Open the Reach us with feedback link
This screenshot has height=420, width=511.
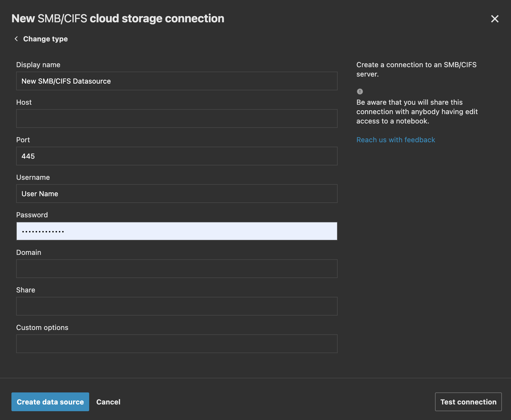[396, 140]
